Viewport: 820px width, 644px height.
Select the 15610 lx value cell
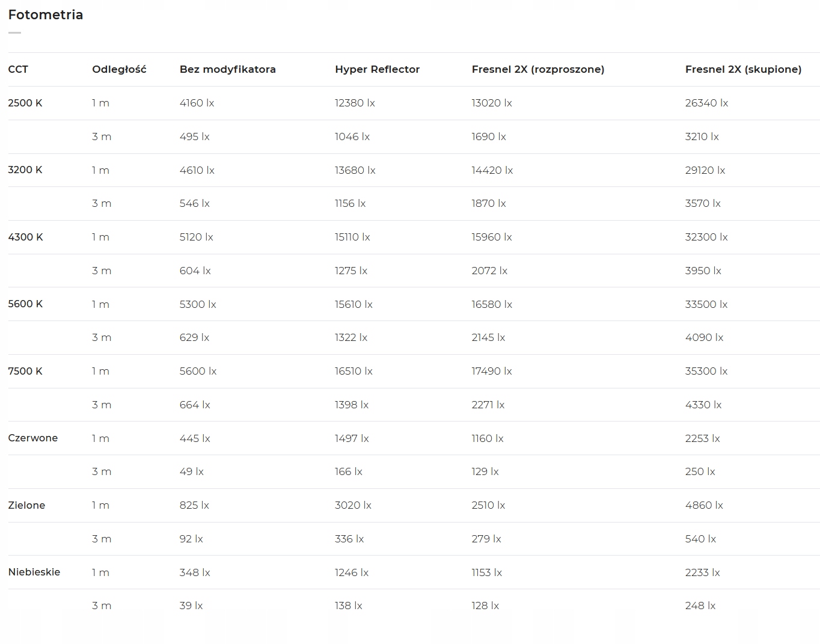pyautogui.click(x=353, y=304)
